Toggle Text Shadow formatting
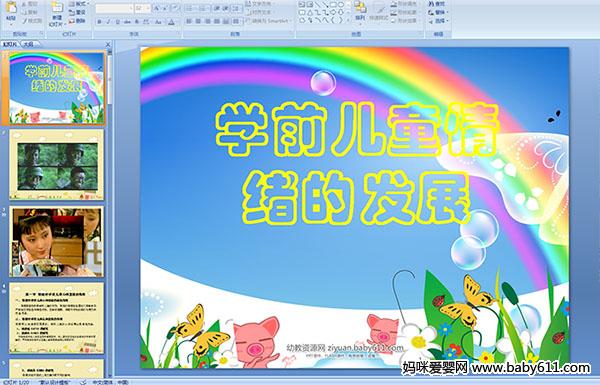Viewport: 600px width, 385px height. (x=137, y=22)
